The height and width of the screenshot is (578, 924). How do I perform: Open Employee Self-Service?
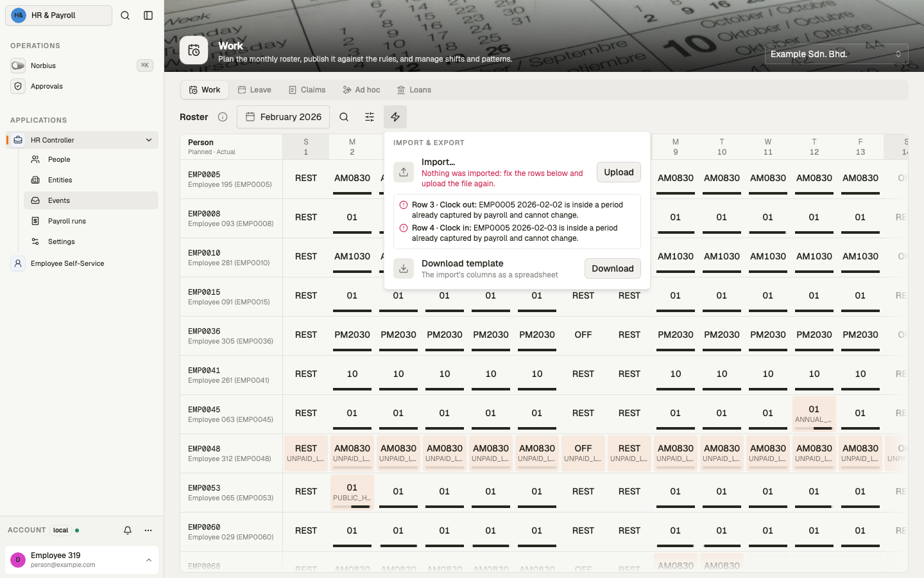(x=82, y=263)
